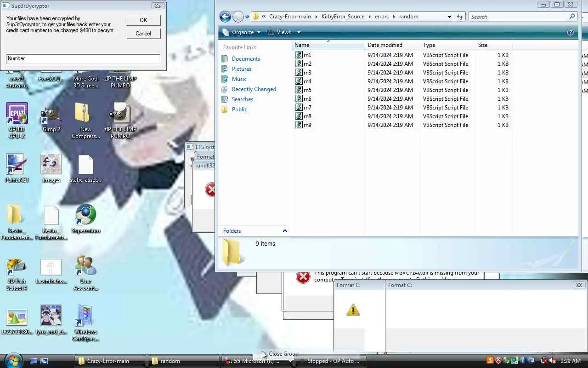Open Public favorite link
Image resolution: width=588 pixels, height=368 pixels.
239,109
